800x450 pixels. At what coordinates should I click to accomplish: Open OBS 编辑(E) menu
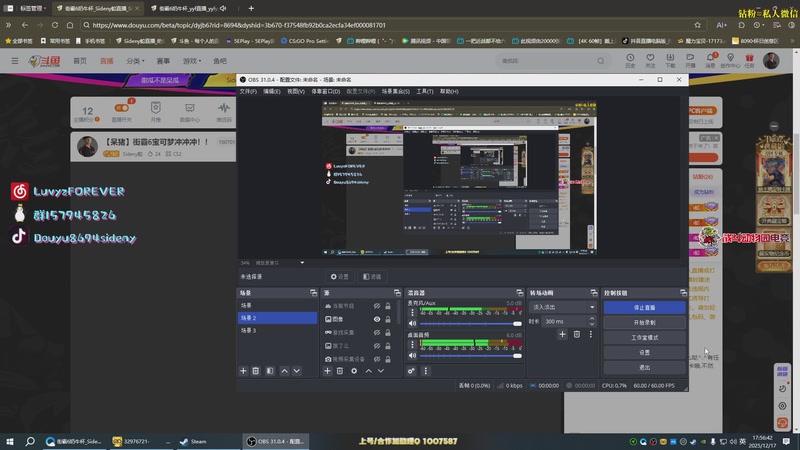271,91
